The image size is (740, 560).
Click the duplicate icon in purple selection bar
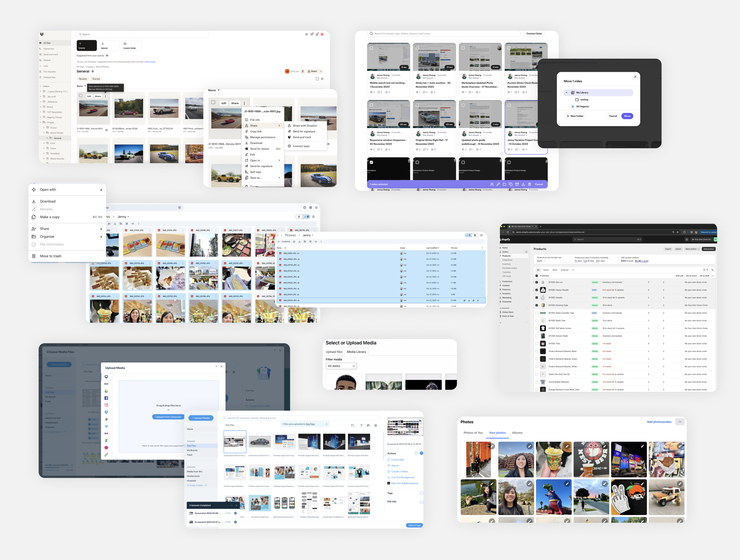click(511, 184)
